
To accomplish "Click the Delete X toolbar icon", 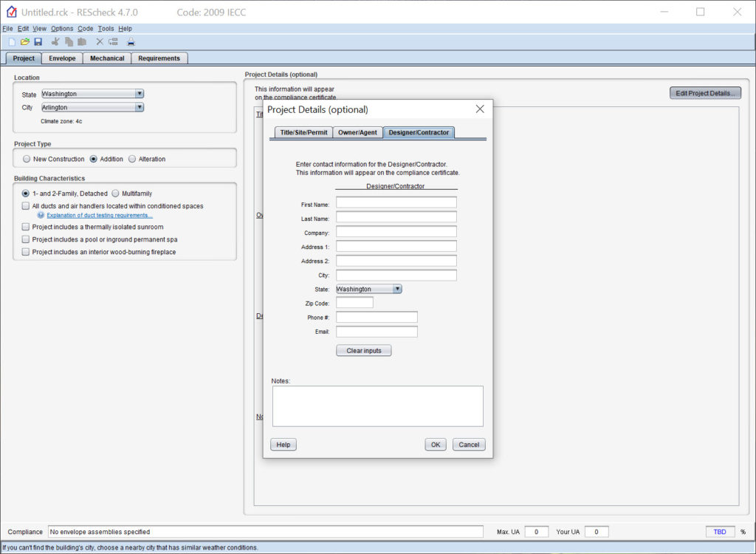I will coord(100,42).
